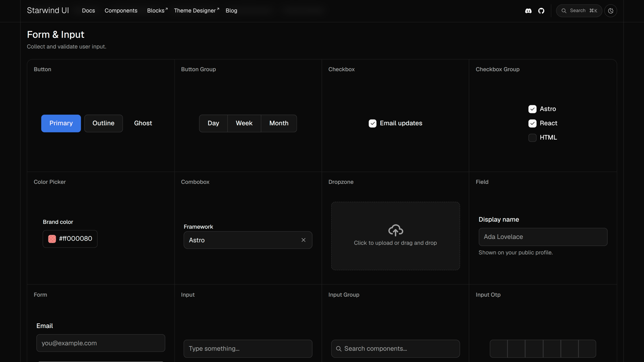Click the Framework label
This screenshot has width=644, height=362.
(x=198, y=227)
